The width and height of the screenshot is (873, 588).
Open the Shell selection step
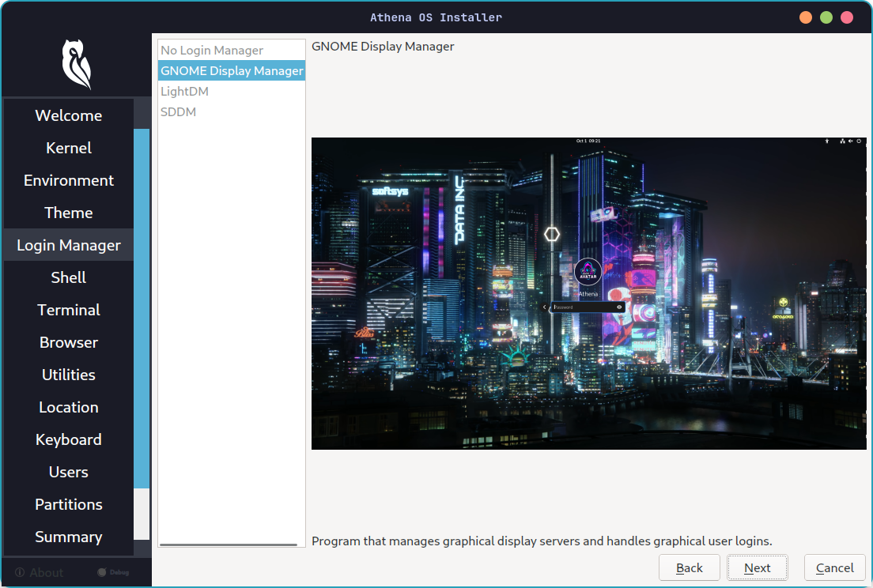click(x=68, y=277)
